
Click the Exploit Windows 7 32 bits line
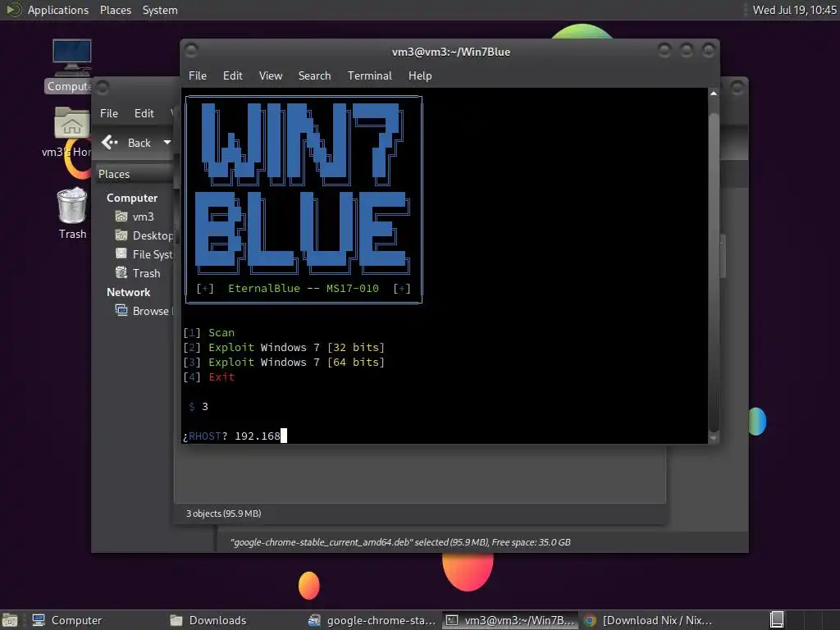[x=284, y=347]
